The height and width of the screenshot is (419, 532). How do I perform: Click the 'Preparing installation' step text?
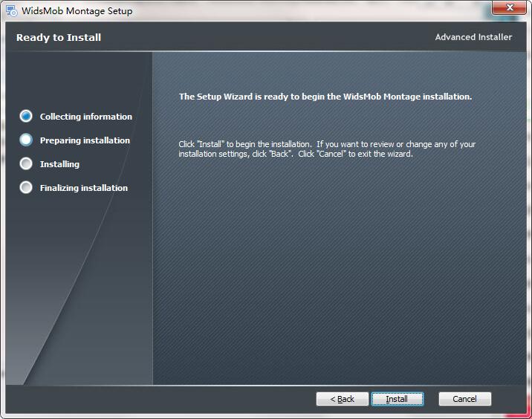(x=85, y=140)
